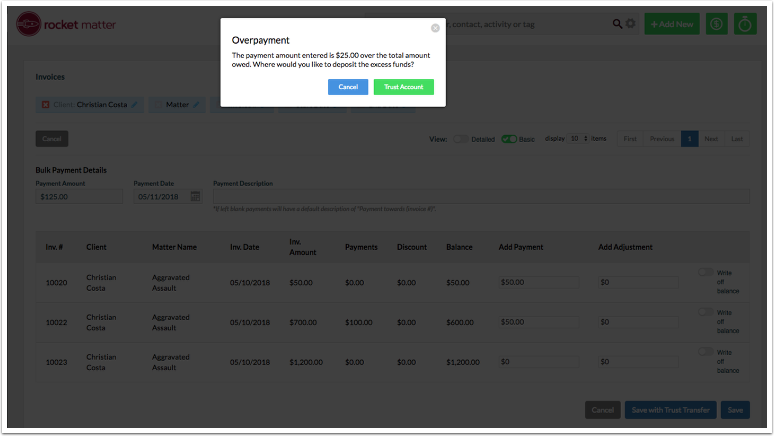Click the search magnifier icon
This screenshot has width=774, height=436.
617,24
